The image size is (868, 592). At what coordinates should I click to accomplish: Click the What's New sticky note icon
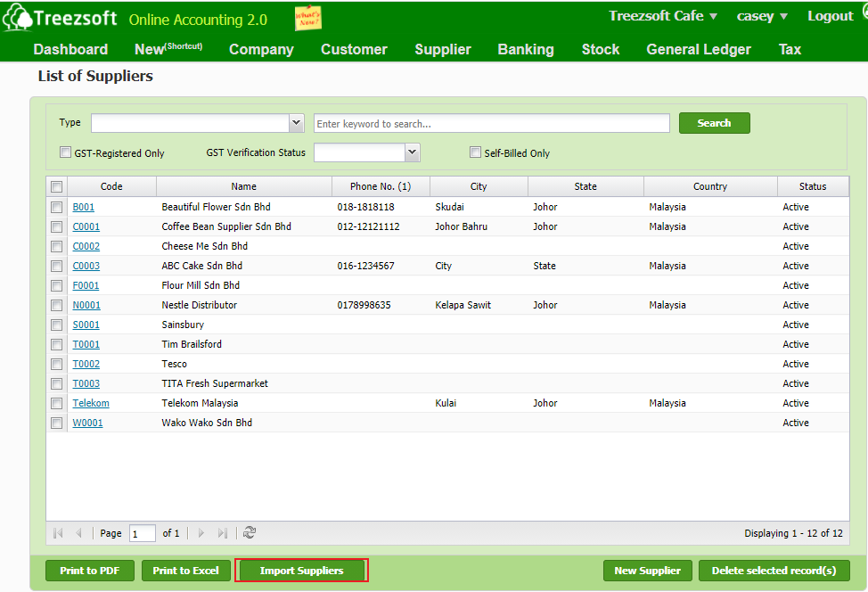(308, 18)
